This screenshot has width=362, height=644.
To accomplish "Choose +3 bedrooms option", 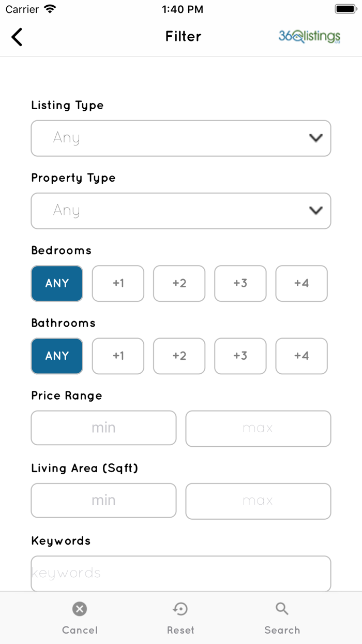I will (x=240, y=283).
